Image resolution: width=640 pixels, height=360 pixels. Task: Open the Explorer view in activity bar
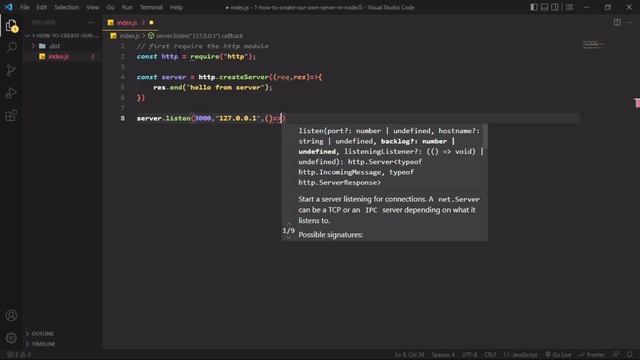[11, 26]
